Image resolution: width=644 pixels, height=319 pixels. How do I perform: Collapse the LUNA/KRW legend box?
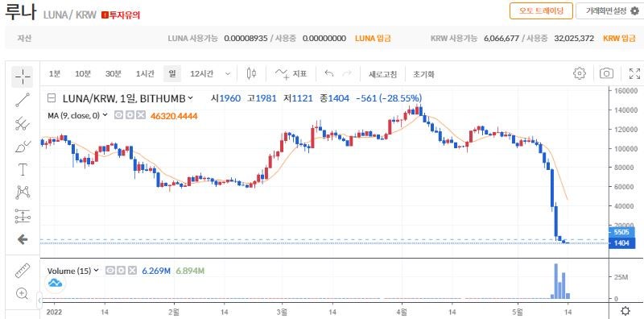point(52,98)
